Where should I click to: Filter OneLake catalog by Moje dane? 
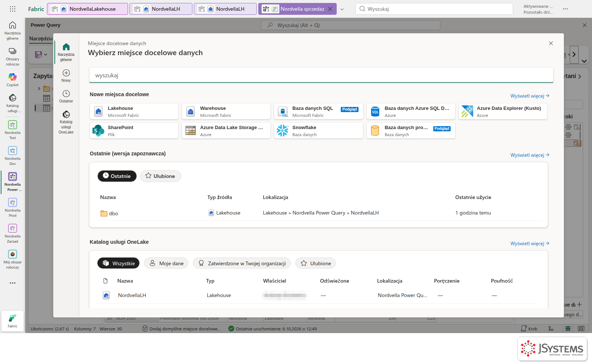(x=166, y=263)
